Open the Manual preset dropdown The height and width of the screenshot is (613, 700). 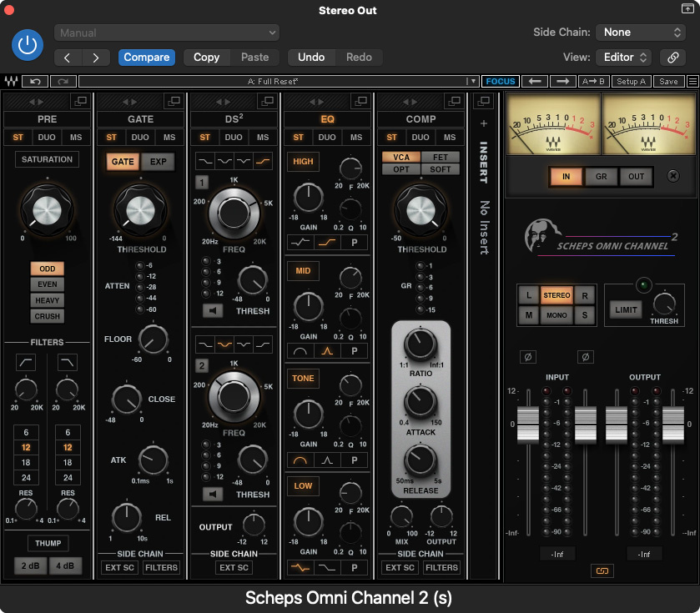tap(167, 33)
